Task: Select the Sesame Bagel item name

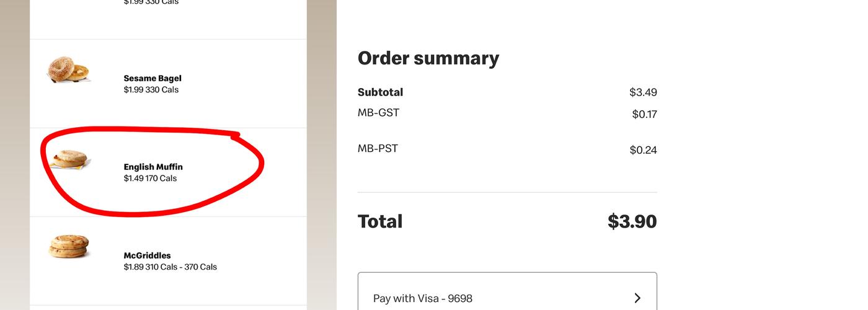Action: (x=153, y=79)
